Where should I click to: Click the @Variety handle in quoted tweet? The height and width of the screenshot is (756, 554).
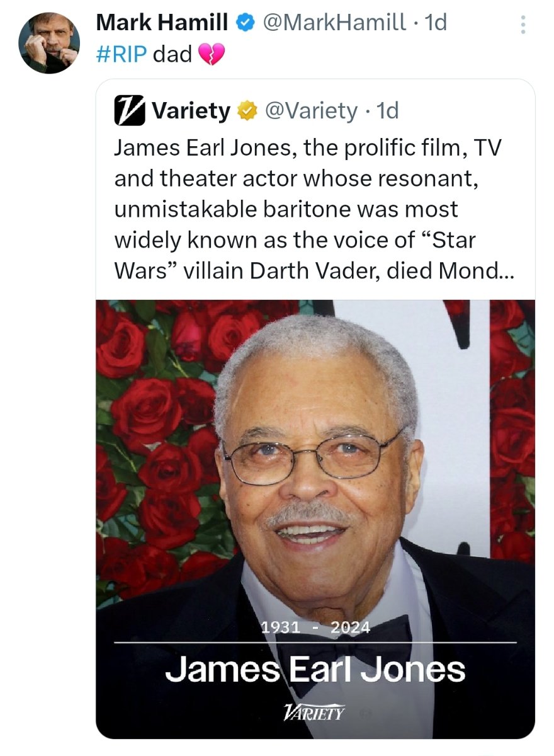(x=311, y=112)
